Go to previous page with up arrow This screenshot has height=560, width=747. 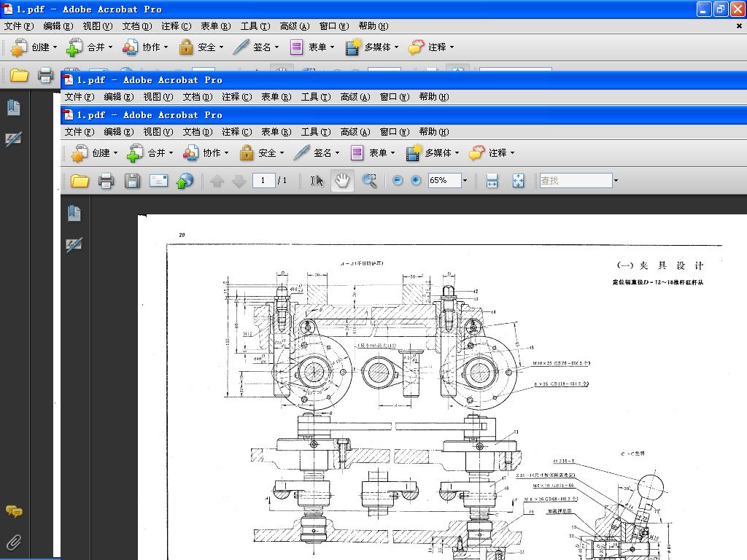(217, 181)
